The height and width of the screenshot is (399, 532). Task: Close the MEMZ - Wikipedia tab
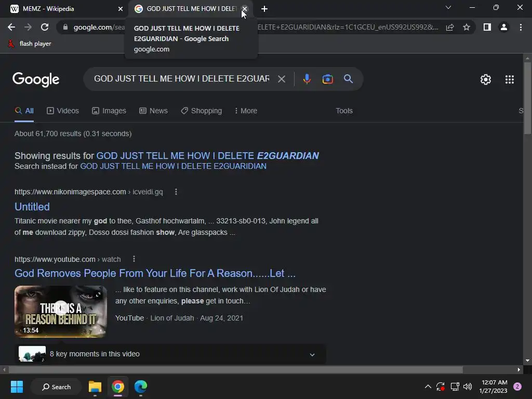121,9
